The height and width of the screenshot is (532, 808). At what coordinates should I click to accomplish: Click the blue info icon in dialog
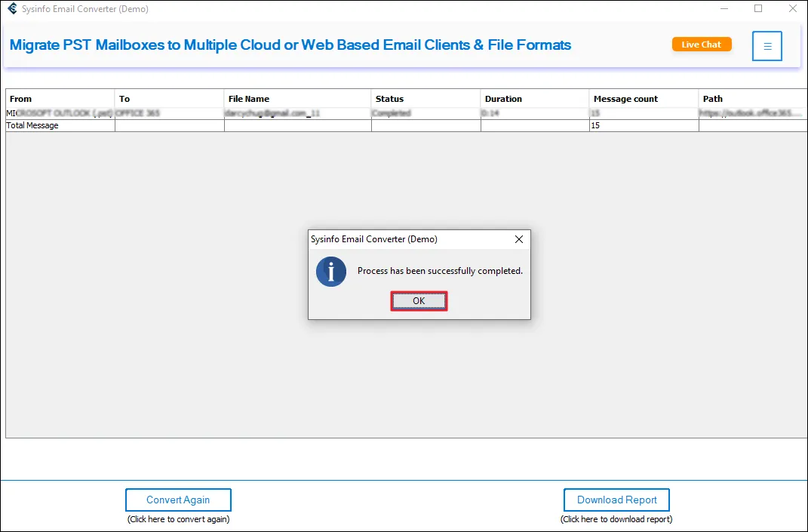point(331,272)
